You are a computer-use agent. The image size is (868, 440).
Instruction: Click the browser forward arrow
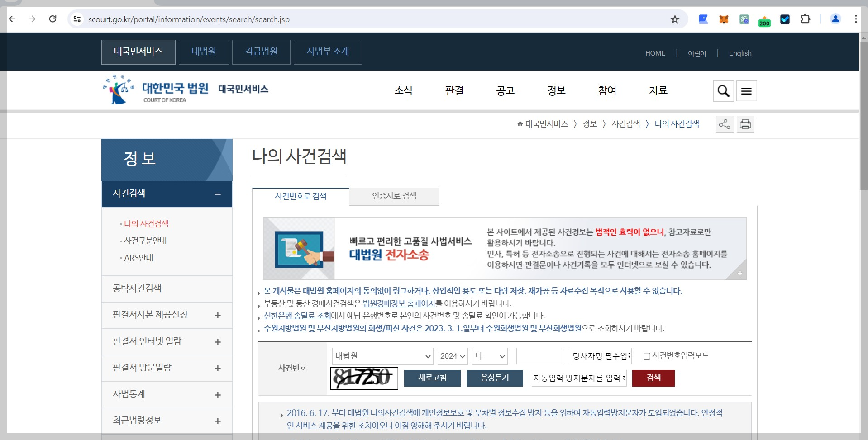[32, 19]
